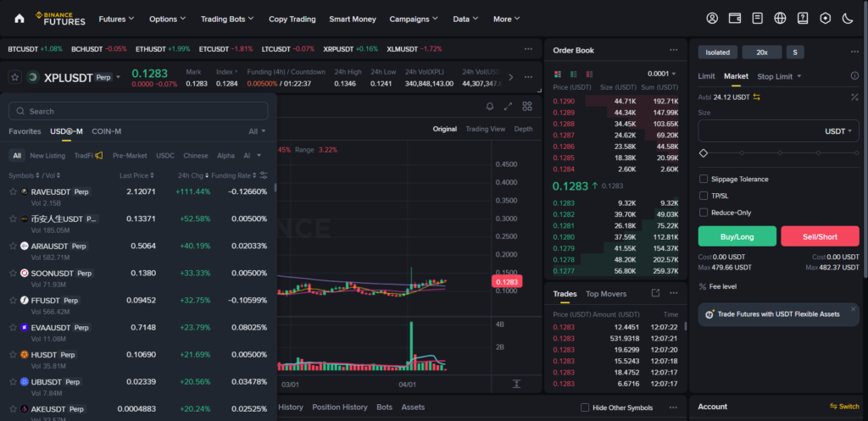Viewport: 868px width, 421px height.
Task: Open the user profile icon
Action: tap(712, 19)
